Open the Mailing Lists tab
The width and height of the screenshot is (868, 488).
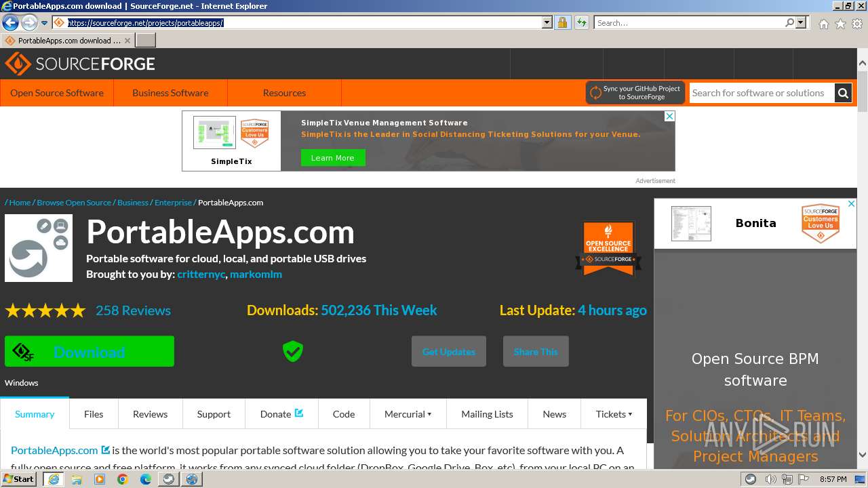[487, 414]
